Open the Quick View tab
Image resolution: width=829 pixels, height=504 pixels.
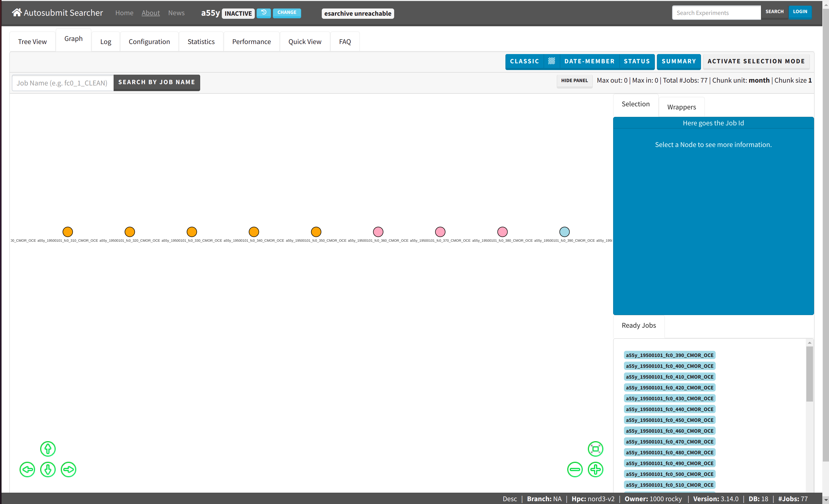pos(305,42)
